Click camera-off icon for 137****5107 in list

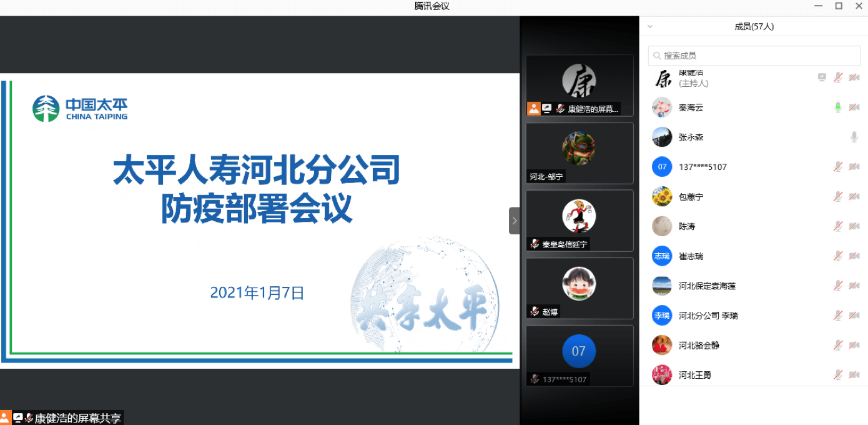854,167
